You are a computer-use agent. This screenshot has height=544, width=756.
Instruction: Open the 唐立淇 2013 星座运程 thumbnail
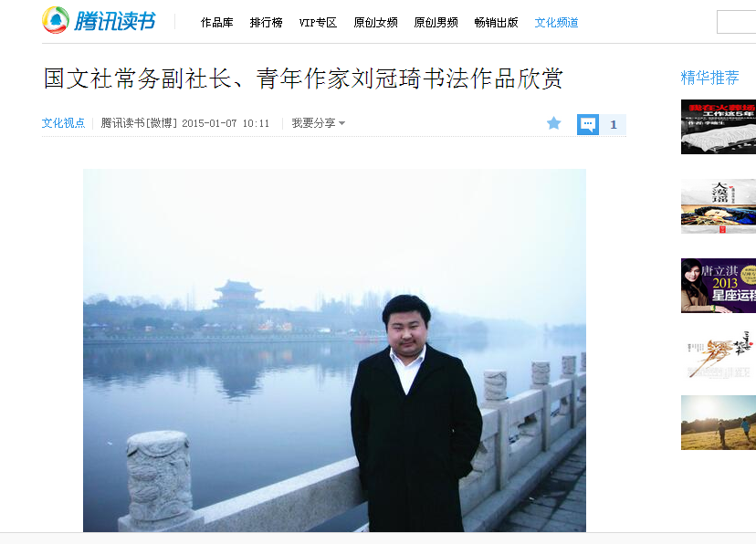click(x=719, y=286)
